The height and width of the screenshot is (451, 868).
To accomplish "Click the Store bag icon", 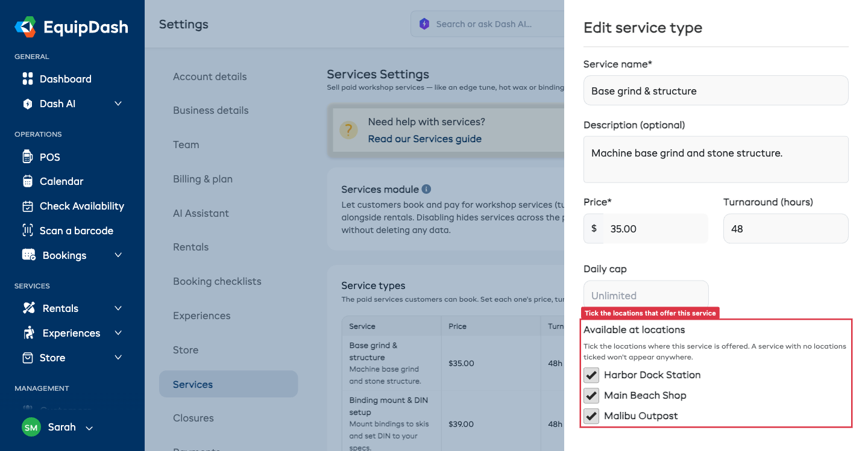I will (x=27, y=358).
